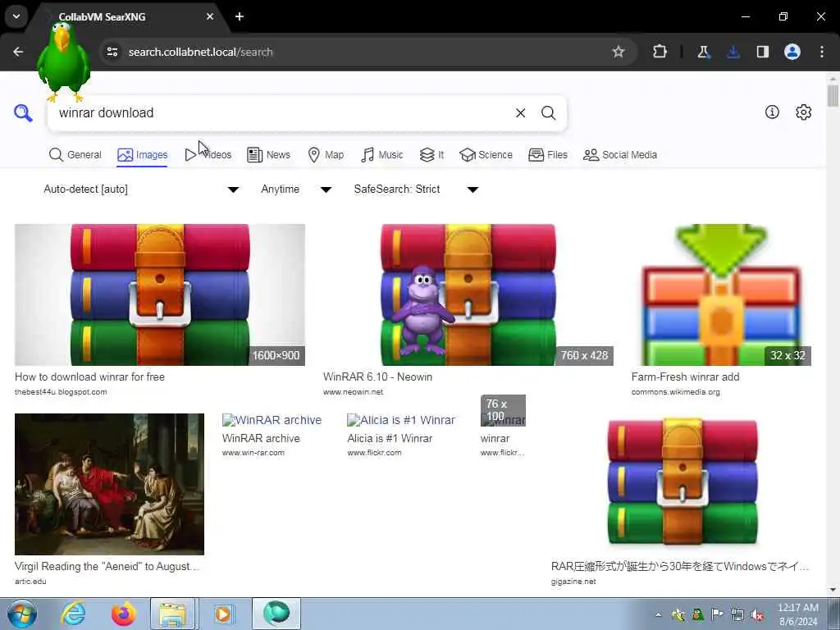Close the CollabVM SearXNG tab
840x630 pixels.
pyautogui.click(x=210, y=16)
